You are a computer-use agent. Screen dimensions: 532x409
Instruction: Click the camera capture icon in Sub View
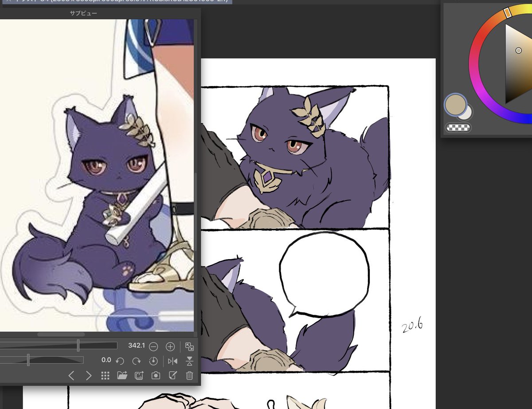pos(156,376)
